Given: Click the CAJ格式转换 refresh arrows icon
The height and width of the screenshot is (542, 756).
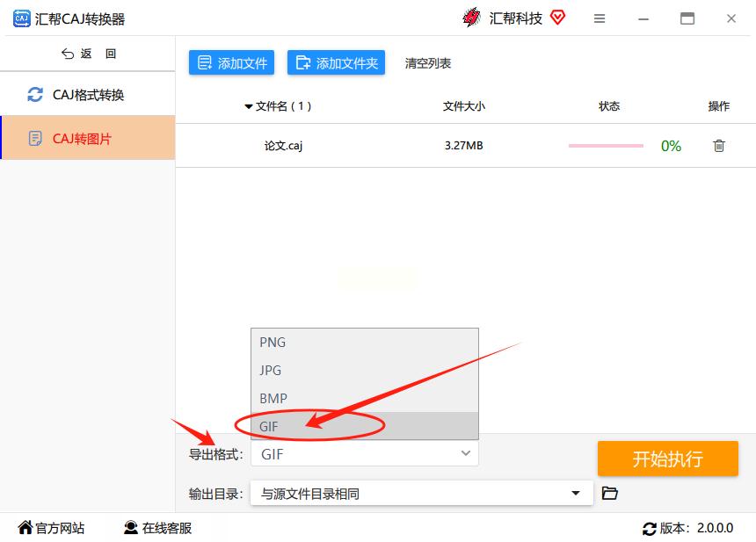Looking at the screenshot, I should 35,94.
